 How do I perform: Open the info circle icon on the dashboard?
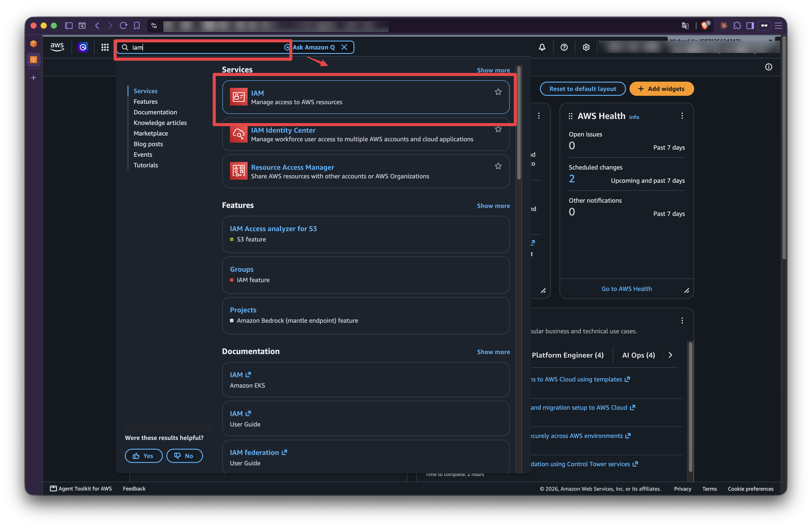(768, 67)
